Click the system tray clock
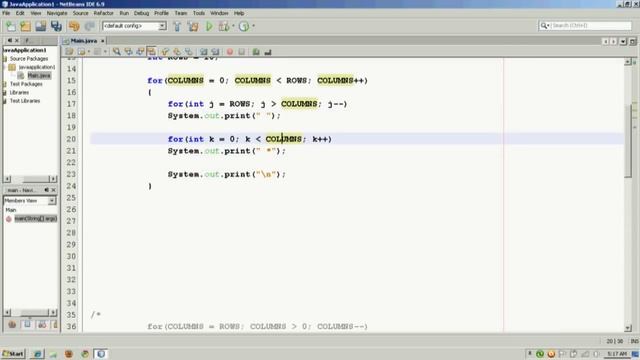This screenshot has height=360, width=640. [x=616, y=354]
